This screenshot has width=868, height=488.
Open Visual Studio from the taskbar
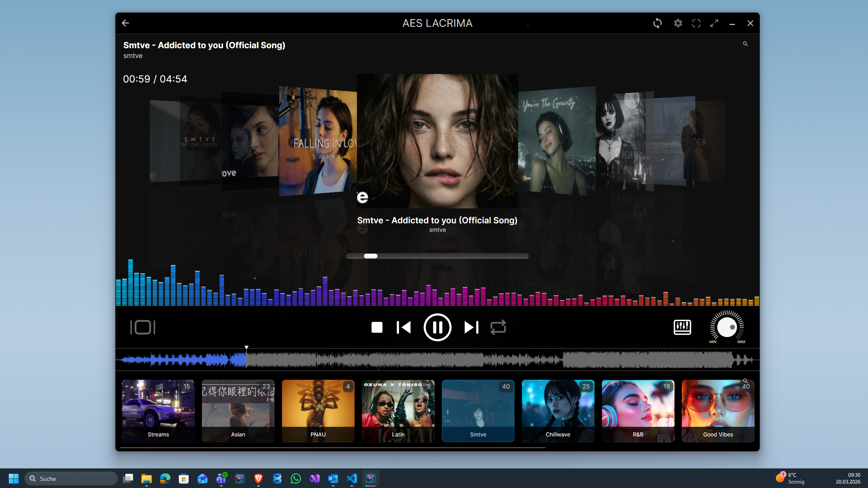pos(315,478)
